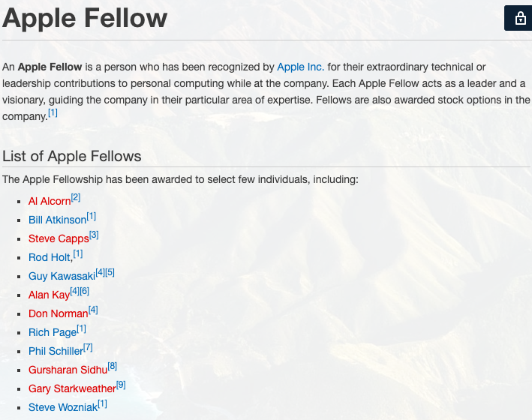The image size is (532, 420).
Task: Click citation 7 beside Phil Schiller
Action: coord(88,348)
